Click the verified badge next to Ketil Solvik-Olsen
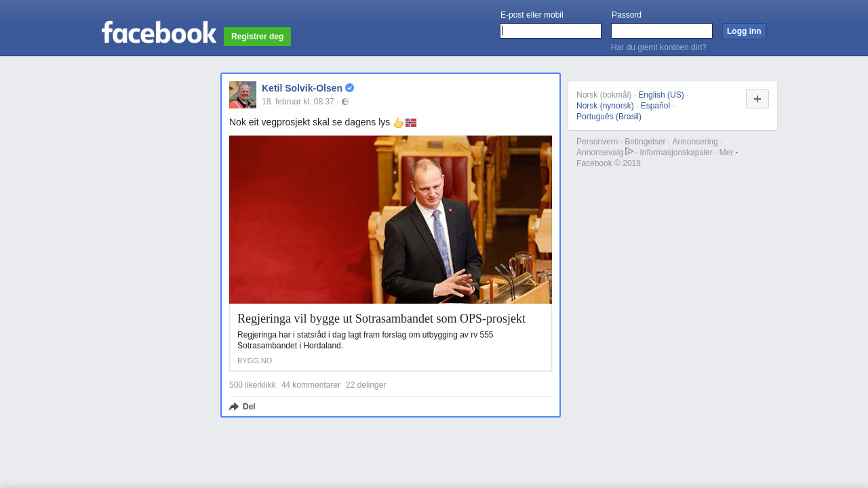The image size is (868, 488). tap(349, 88)
